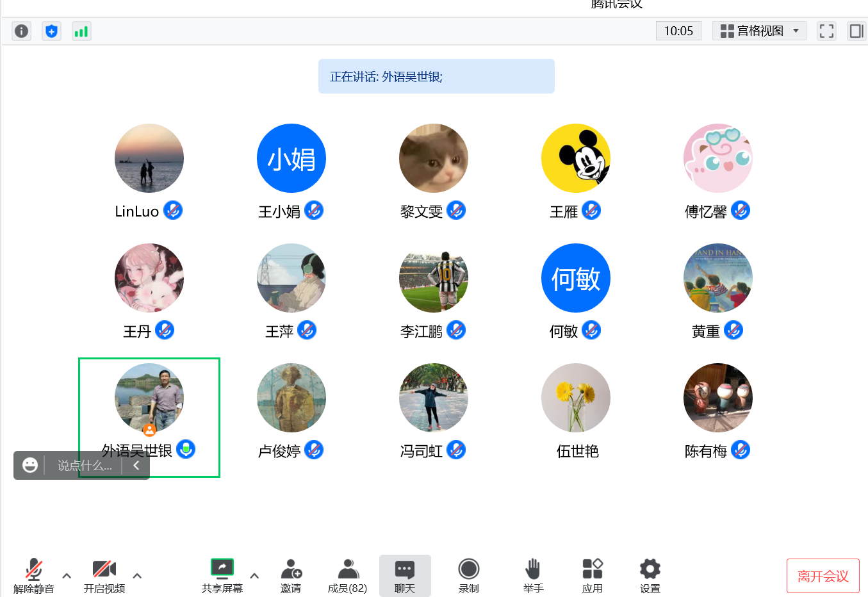Unmute microphone via 解除静音
868x597 pixels.
point(34,575)
